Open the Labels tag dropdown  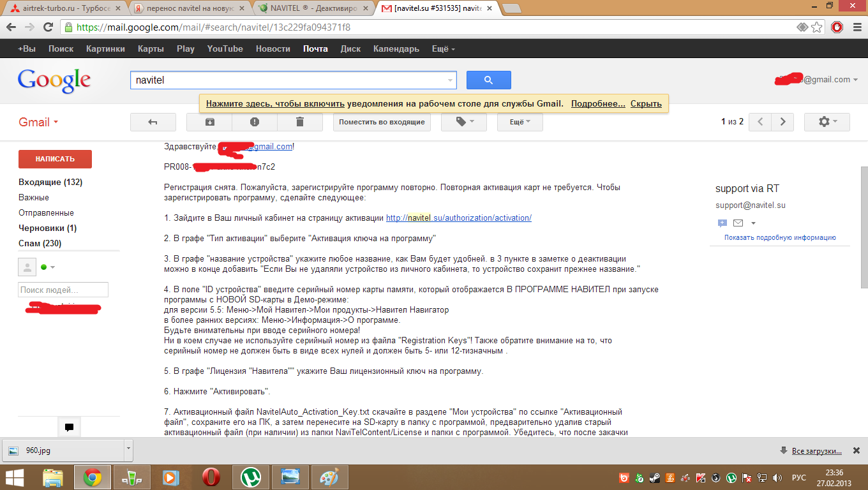pyautogui.click(x=464, y=122)
